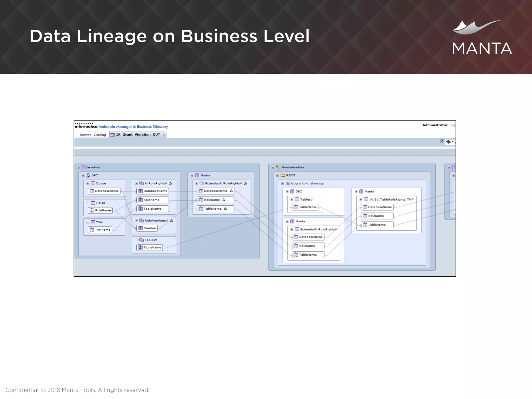Click the Administrator user label
This screenshot has height=399, width=532.
[435, 125]
